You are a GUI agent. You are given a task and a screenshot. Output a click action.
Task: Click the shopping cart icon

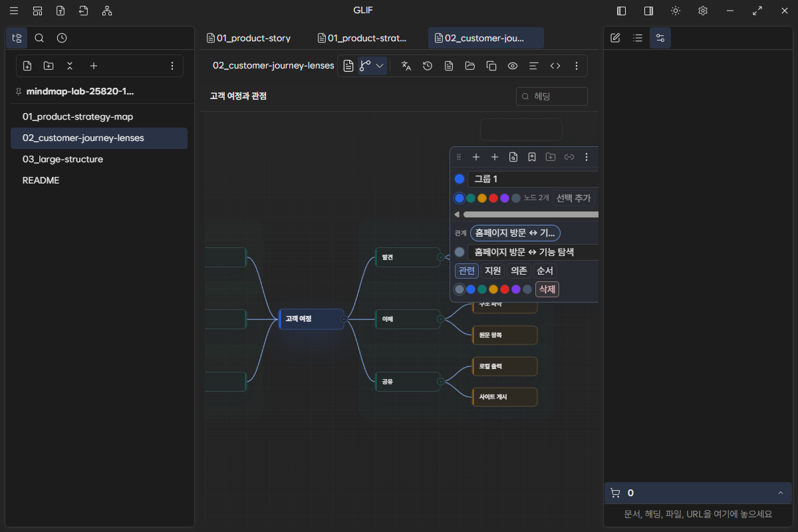pos(615,493)
